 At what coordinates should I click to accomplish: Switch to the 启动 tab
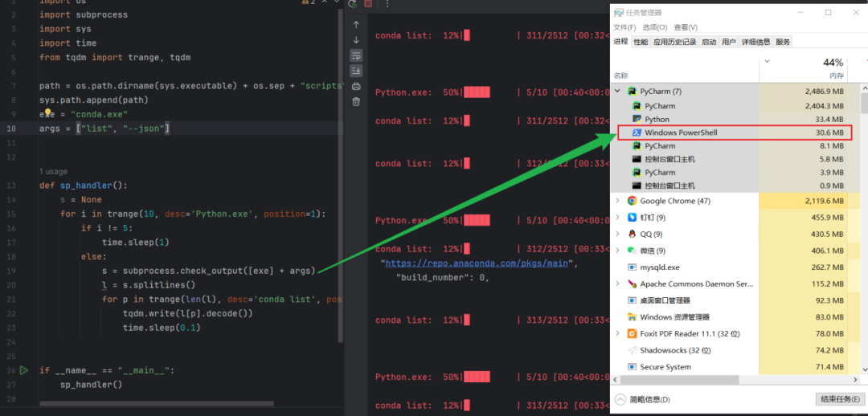[x=709, y=42]
